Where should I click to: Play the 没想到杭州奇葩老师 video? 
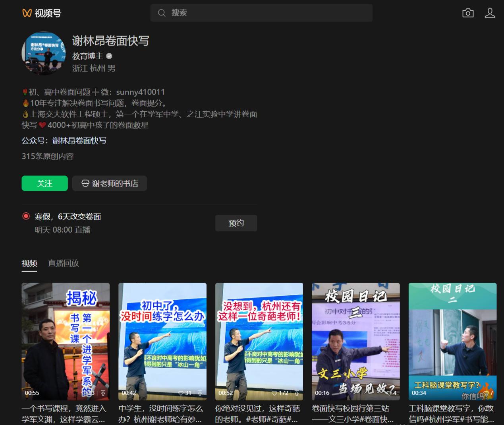(x=259, y=341)
